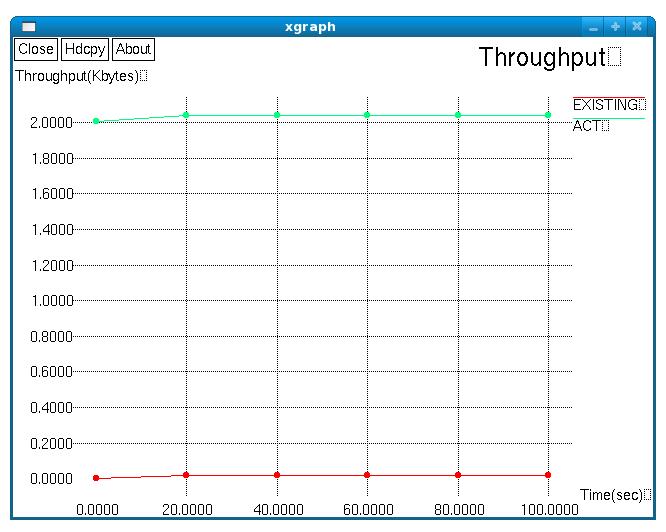Click the 2.0000 y-axis value
666x532 pixels.
click(51, 123)
